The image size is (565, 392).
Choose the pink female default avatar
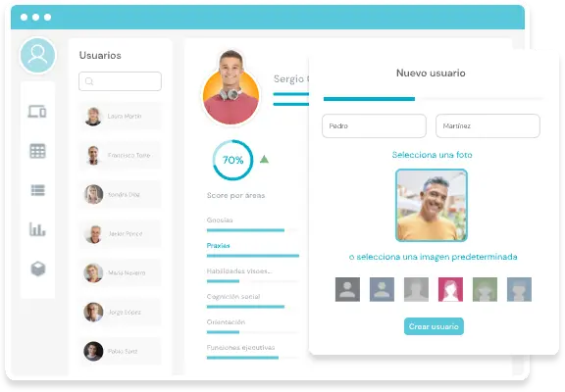(450, 289)
